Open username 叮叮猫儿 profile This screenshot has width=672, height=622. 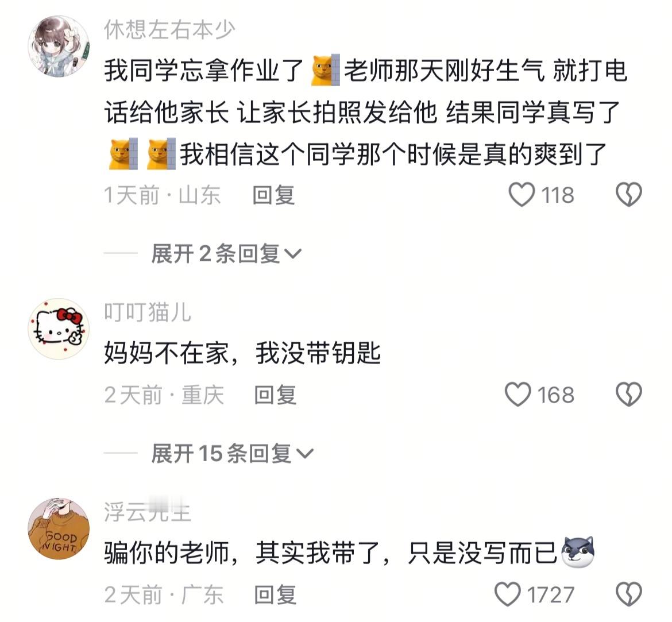[x=148, y=312]
